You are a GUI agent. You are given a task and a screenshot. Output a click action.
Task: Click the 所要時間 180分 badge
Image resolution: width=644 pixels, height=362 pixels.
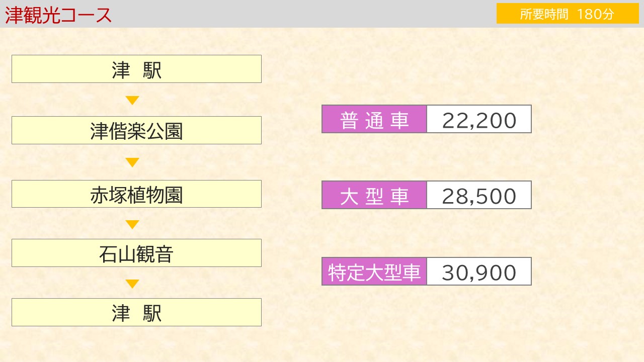[568, 14]
